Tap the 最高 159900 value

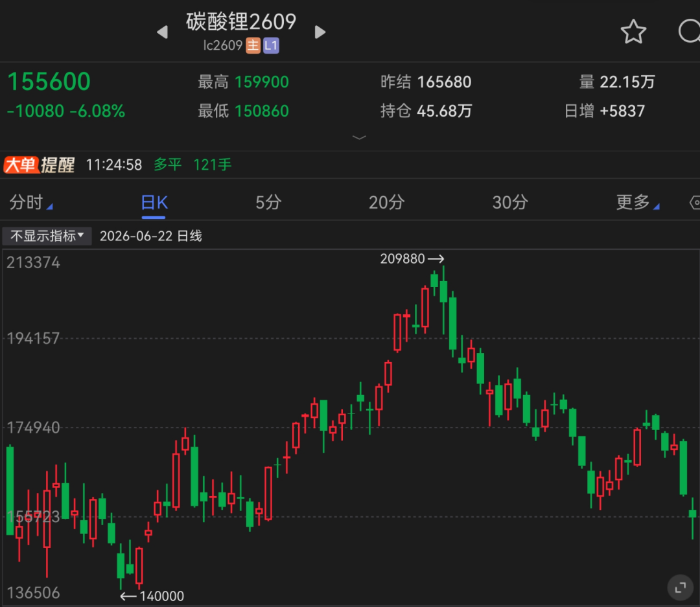pos(243,82)
